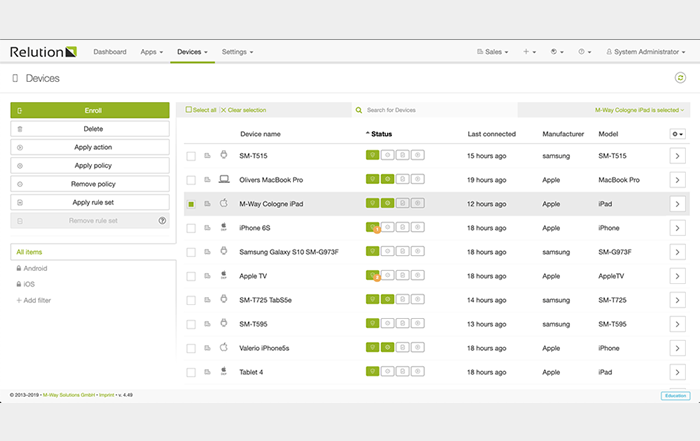Click the organization icon in the SM-T595 row
700x441 pixels.
[208, 324]
